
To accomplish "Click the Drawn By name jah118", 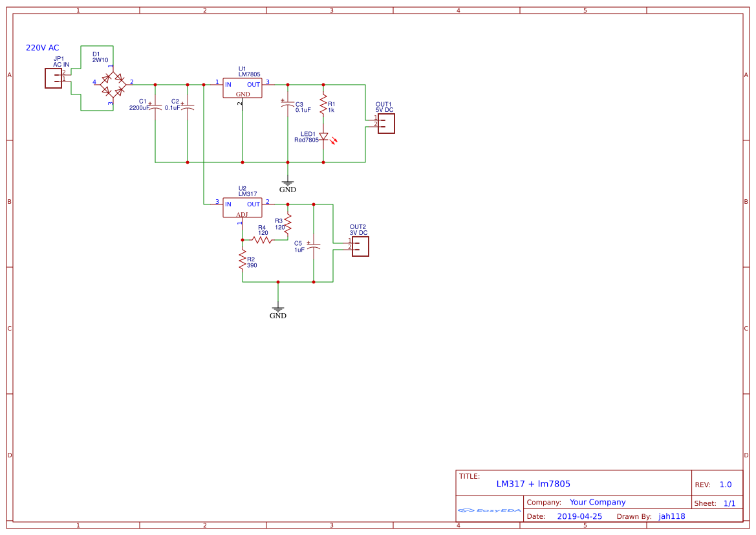I will click(671, 516).
